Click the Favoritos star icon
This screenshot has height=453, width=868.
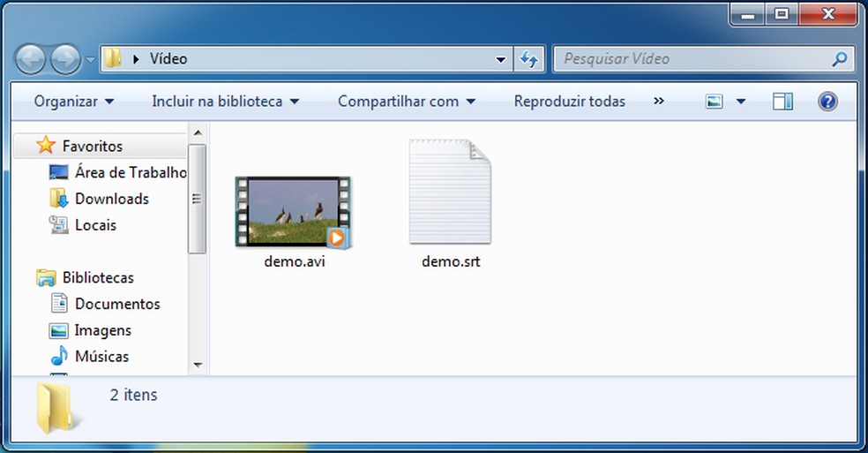(x=46, y=146)
